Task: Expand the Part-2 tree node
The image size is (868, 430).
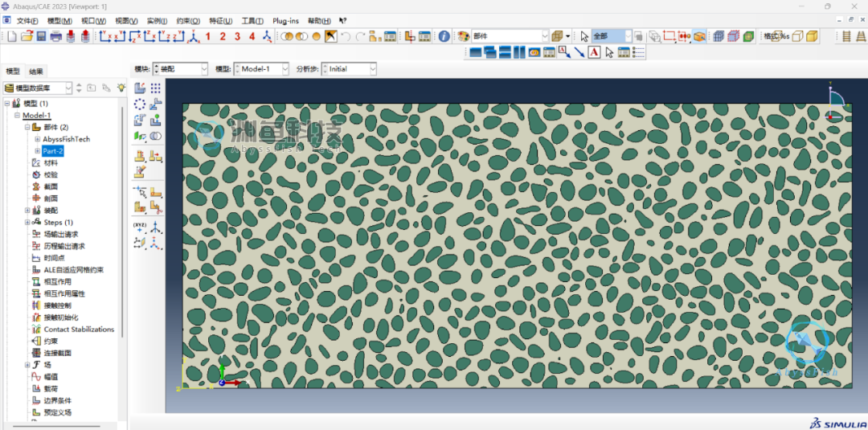Action: coord(37,151)
